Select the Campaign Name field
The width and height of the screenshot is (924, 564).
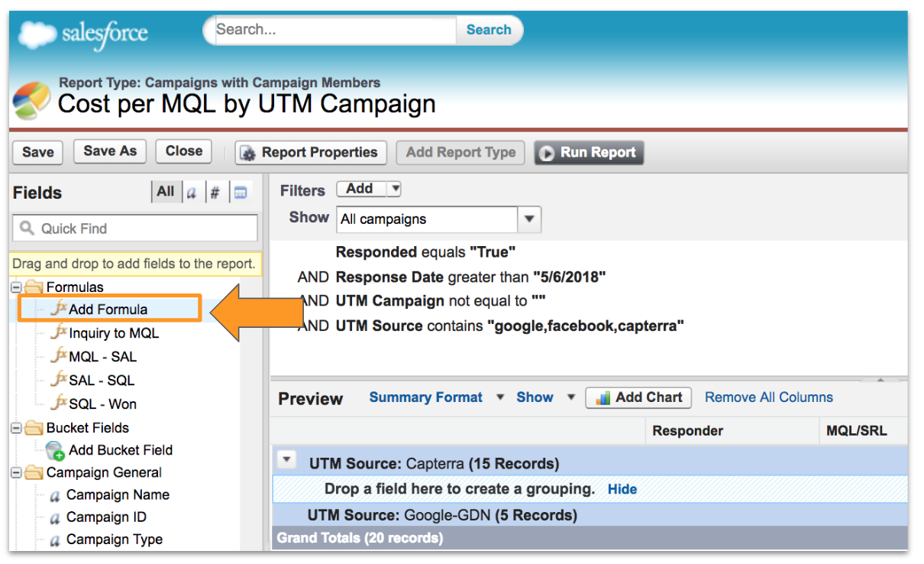(118, 495)
